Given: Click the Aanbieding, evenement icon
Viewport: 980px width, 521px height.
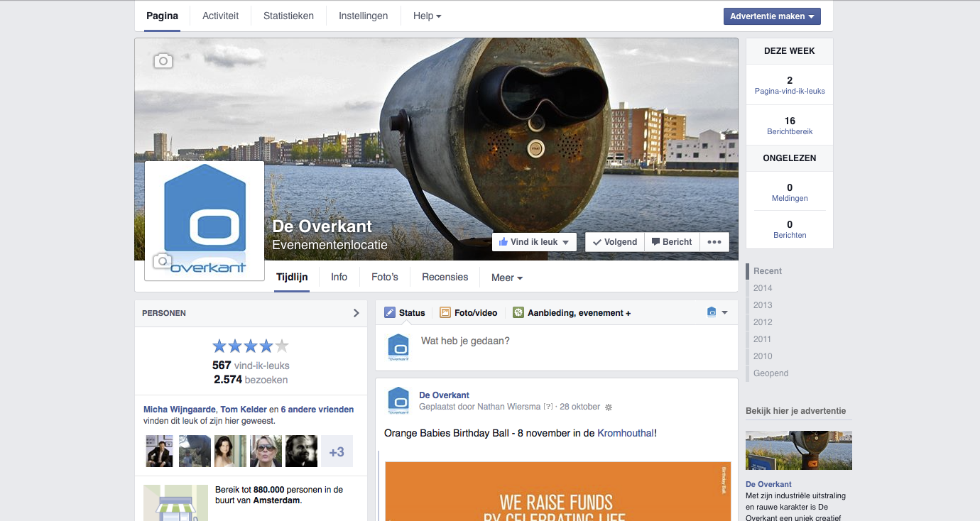Looking at the screenshot, I should (x=518, y=312).
